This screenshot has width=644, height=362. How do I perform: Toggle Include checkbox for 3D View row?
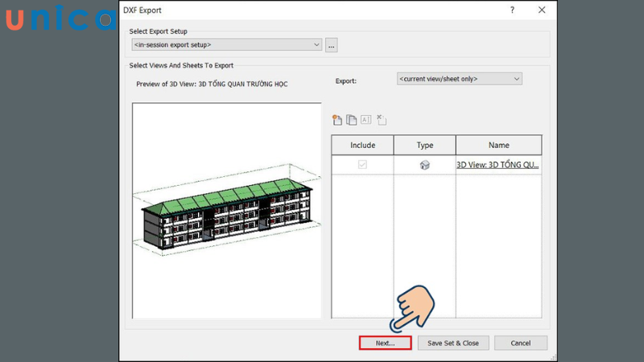pyautogui.click(x=362, y=165)
